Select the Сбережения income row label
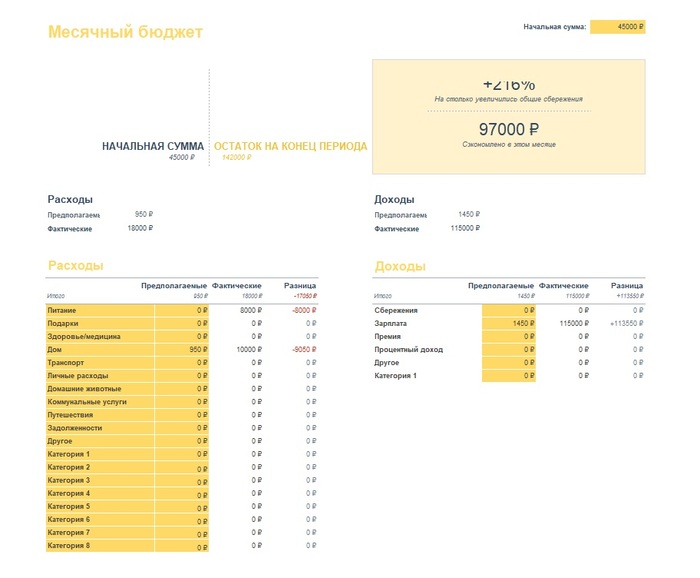The width and height of the screenshot is (700, 578). coord(396,310)
